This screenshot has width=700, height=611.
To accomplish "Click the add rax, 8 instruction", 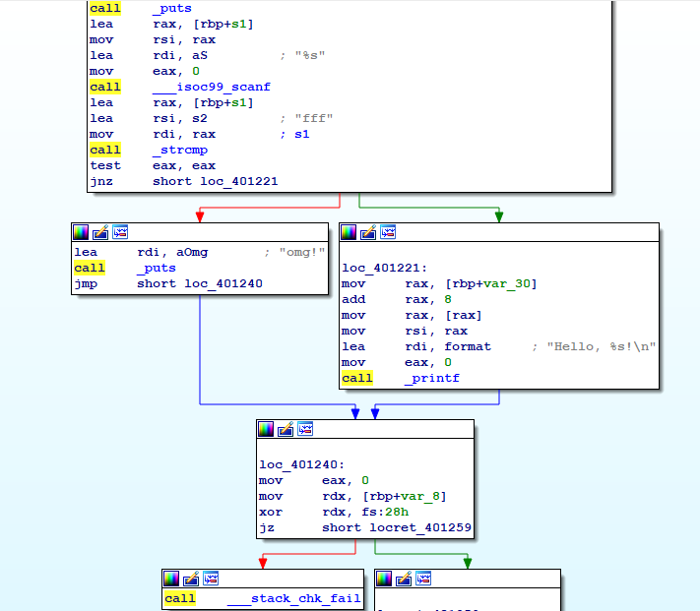I will [397, 300].
